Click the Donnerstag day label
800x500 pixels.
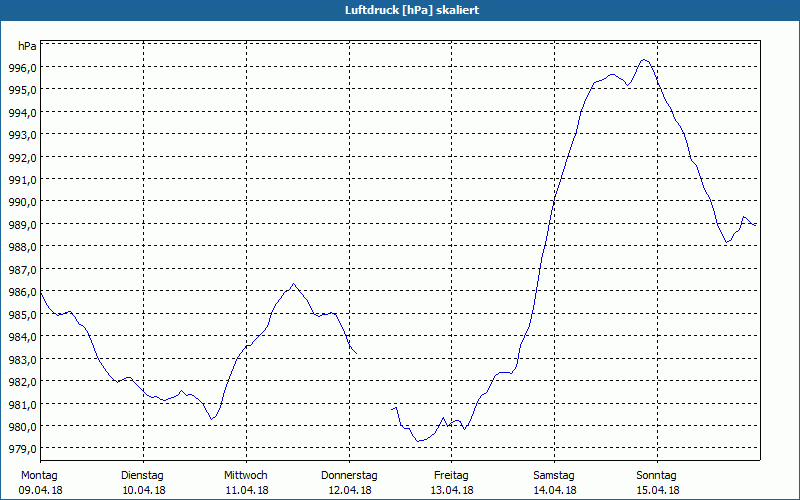pyautogui.click(x=349, y=476)
